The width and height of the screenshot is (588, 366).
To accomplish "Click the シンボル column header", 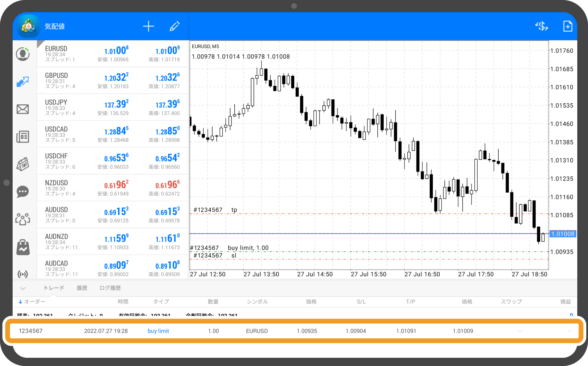I will tap(257, 302).
